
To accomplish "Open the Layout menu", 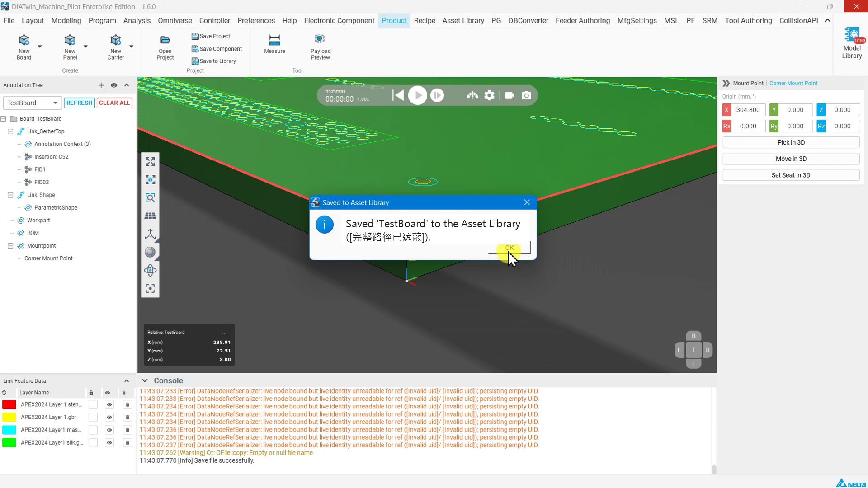I will (33, 21).
